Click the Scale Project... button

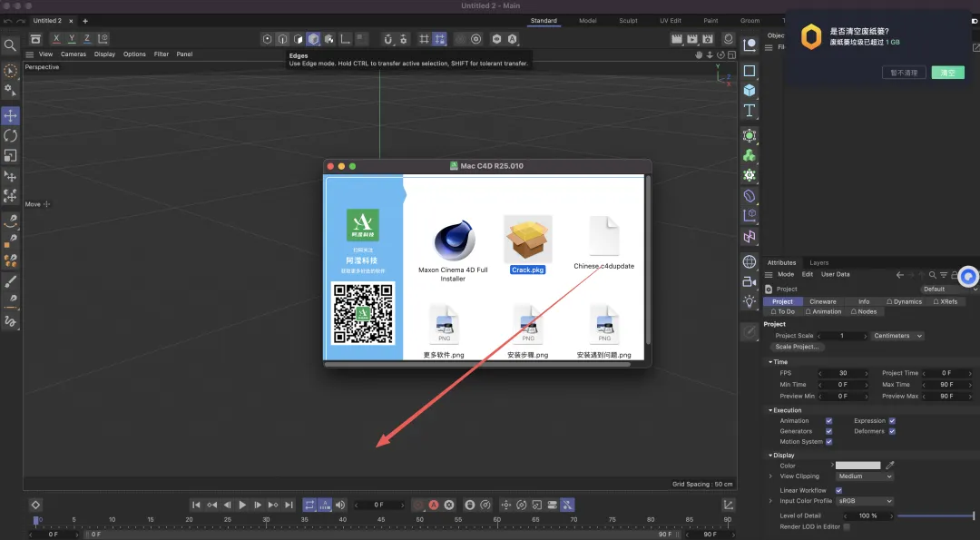pyautogui.click(x=797, y=347)
